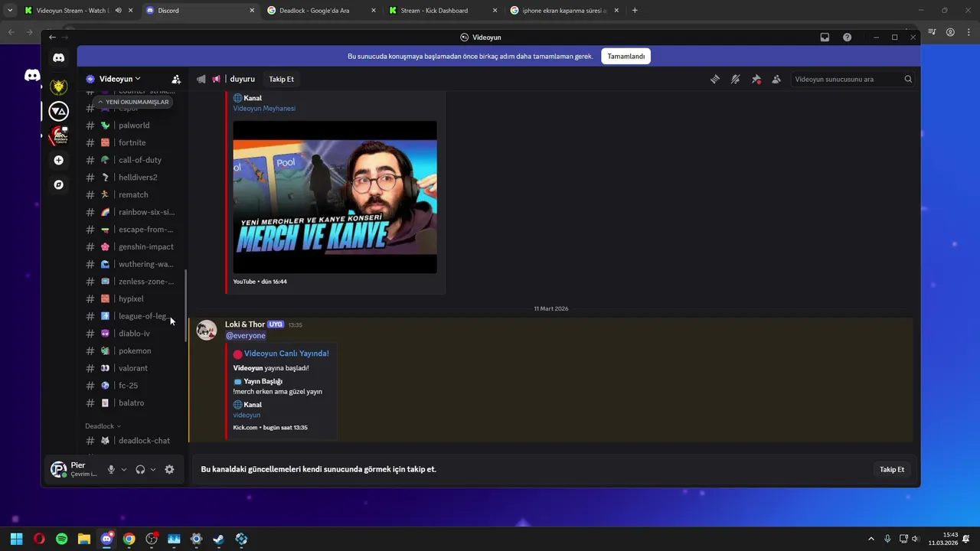Mute the Videoyun Stream tab audio
980x551 pixels.
[118, 11]
